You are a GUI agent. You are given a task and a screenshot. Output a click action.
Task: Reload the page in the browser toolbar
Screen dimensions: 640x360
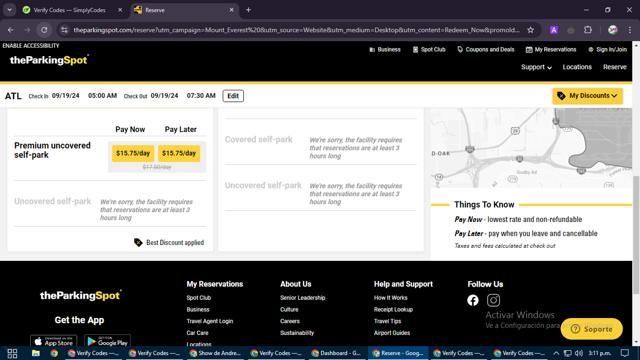tap(44, 30)
